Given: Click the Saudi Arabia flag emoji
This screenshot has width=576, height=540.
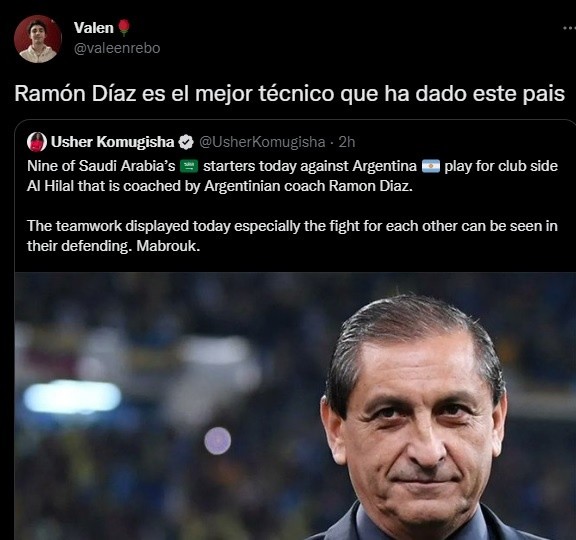Looking at the screenshot, I should click(x=189, y=166).
